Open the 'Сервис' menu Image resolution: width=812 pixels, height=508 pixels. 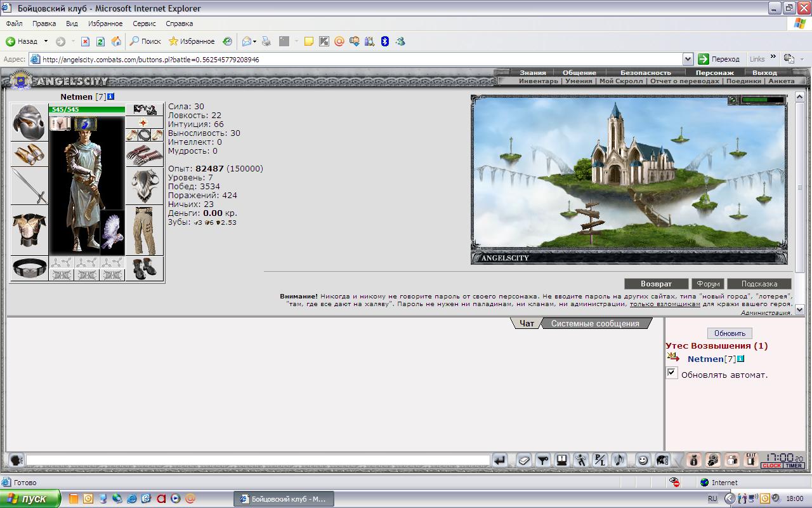144,23
